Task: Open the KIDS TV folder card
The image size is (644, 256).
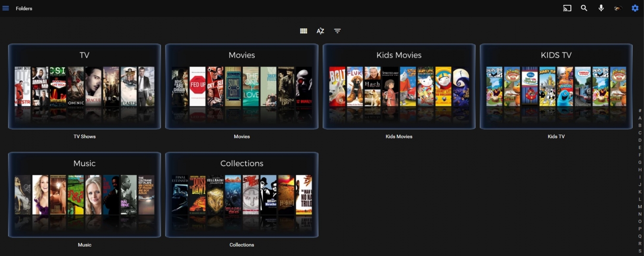Action: point(556,86)
